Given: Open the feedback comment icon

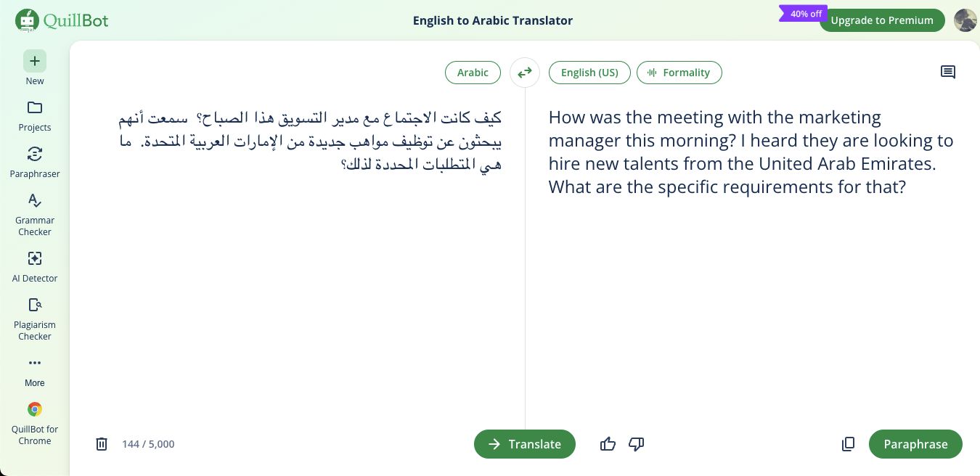Looking at the screenshot, I should (948, 72).
